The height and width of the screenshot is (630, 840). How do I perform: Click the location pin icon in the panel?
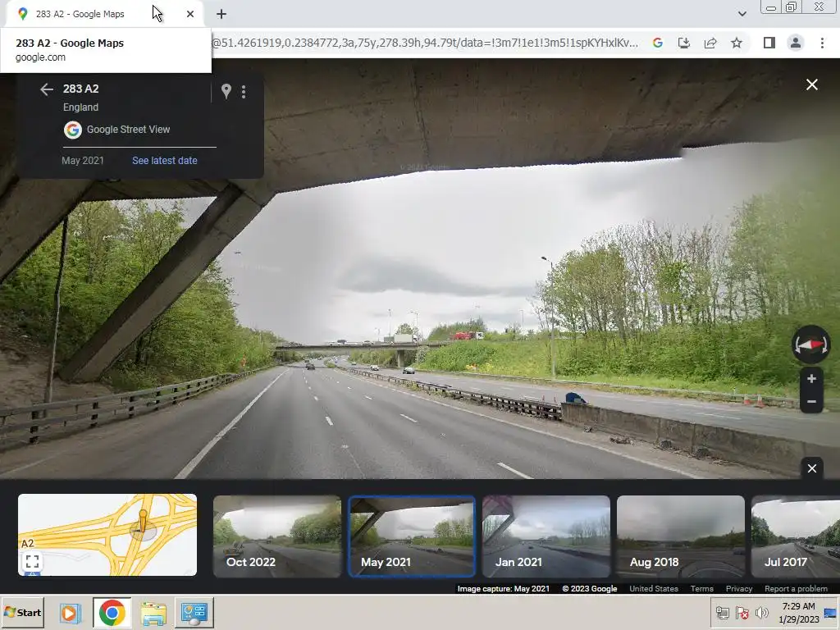226,91
